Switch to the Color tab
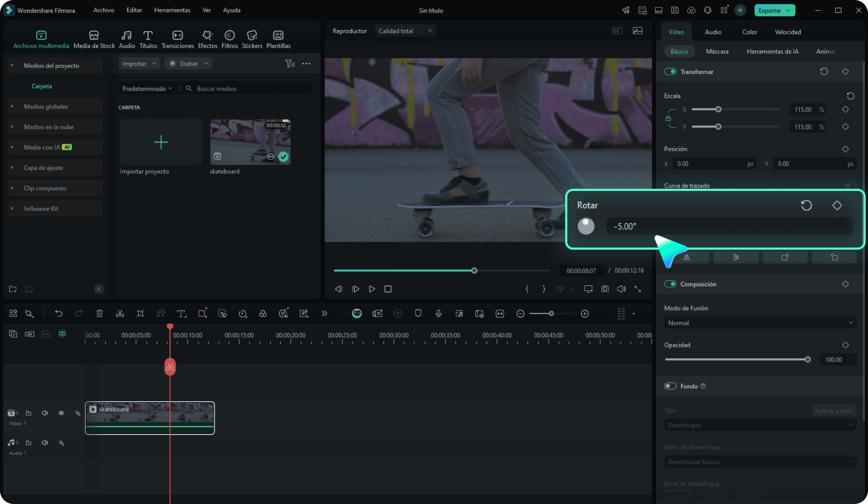 click(750, 32)
